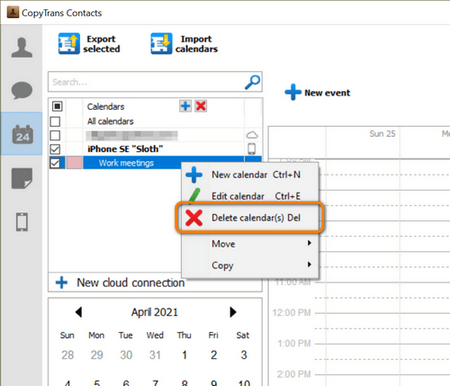
Task: Click the 1:00 PM time slot label
Action: point(294,343)
